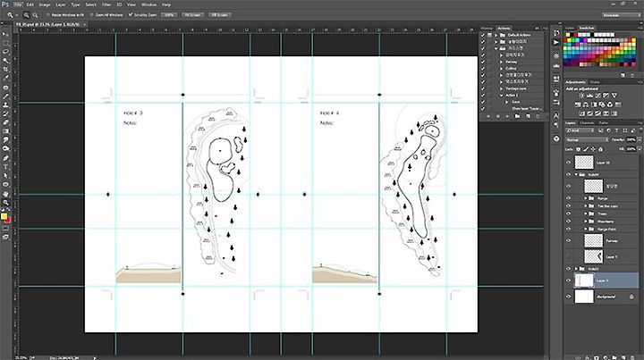Select Layer 3 thumbnail in Layers
Viewport: 644px width, 360px height.
584,280
